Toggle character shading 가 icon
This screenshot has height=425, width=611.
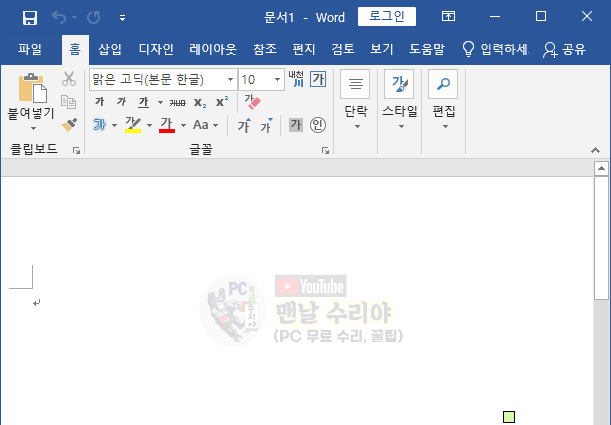tap(296, 125)
